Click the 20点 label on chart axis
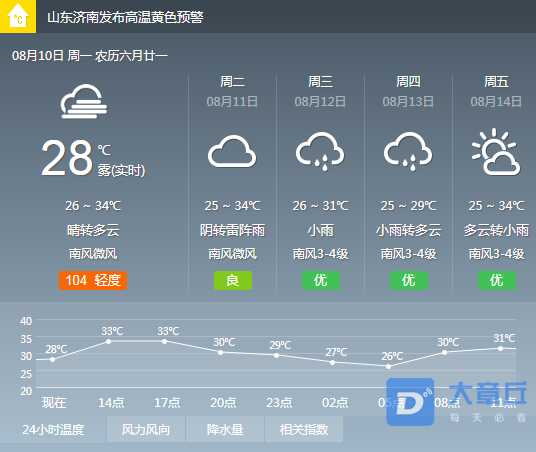The height and width of the screenshot is (452, 536). pos(223,403)
